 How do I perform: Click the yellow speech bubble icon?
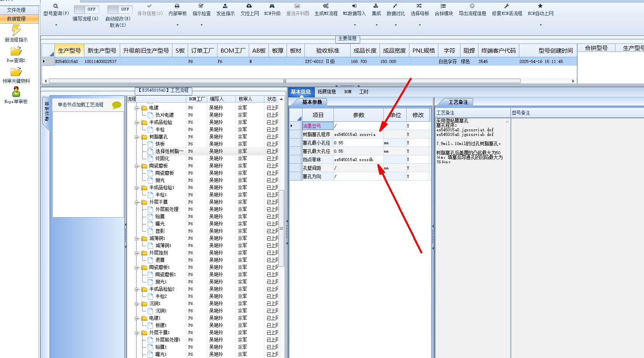(x=116, y=105)
